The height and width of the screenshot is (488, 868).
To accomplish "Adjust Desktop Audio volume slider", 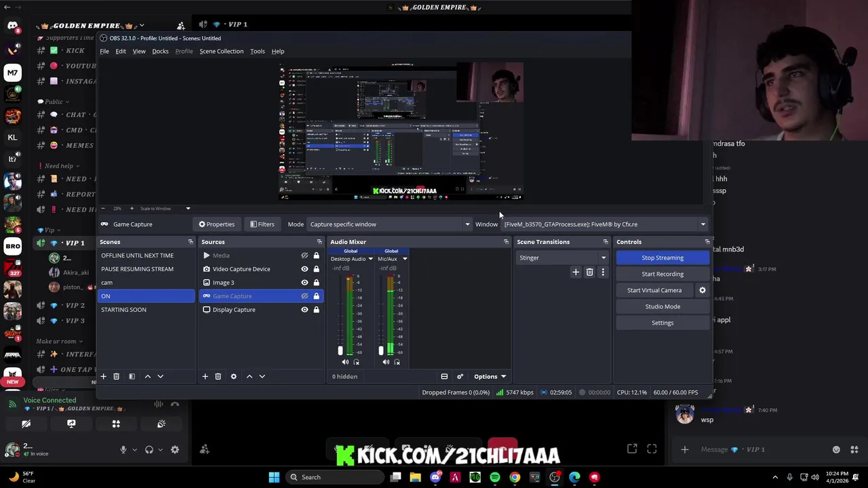I will tap(340, 350).
